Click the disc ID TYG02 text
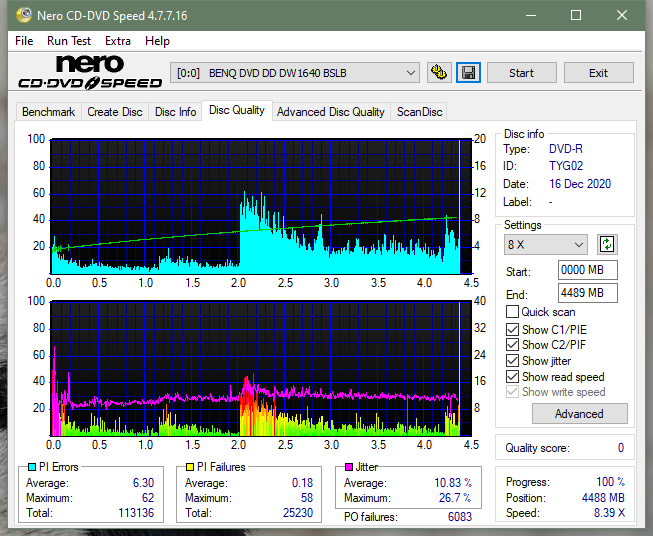The height and width of the screenshot is (536, 653). click(566, 166)
